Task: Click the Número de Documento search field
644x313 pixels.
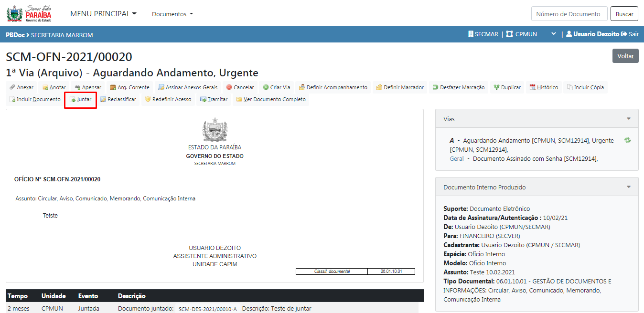Action: coord(569,14)
